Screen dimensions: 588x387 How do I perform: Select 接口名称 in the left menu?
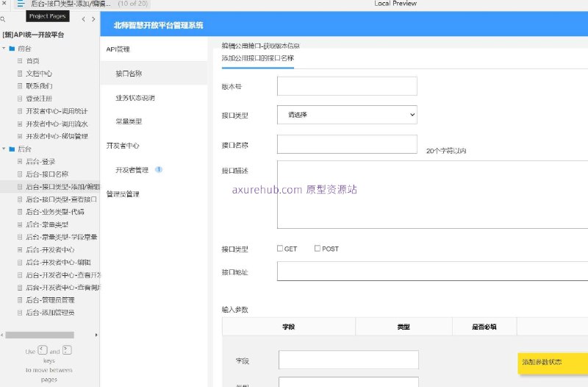click(x=129, y=74)
